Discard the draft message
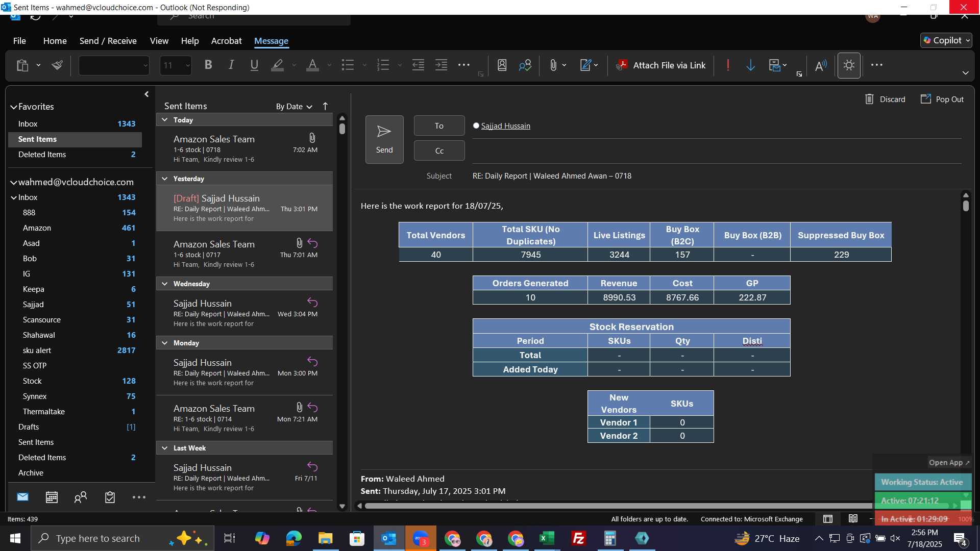The height and width of the screenshot is (551, 980). [x=885, y=99]
